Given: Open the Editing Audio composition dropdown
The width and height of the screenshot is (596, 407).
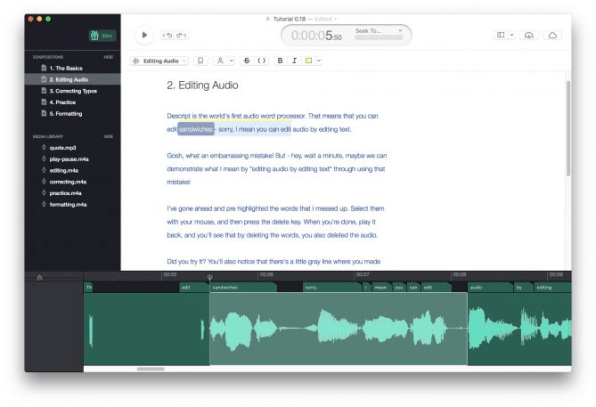Looking at the screenshot, I should pyautogui.click(x=159, y=61).
